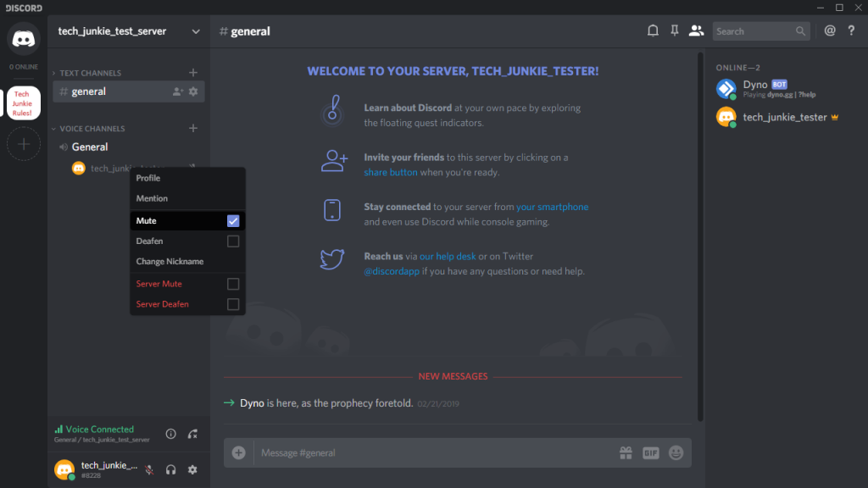This screenshot has height=488, width=868.
Task: Click Deafen label in context menu
Action: click(x=149, y=241)
